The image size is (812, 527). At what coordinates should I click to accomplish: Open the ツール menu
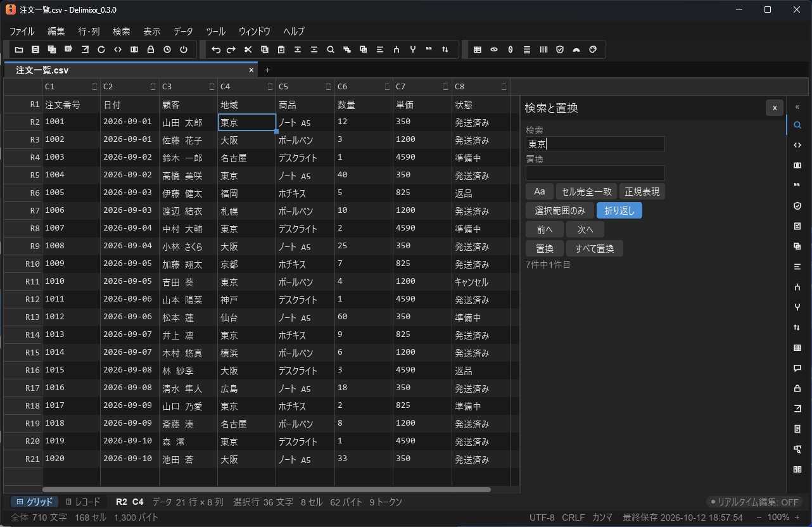coord(216,31)
